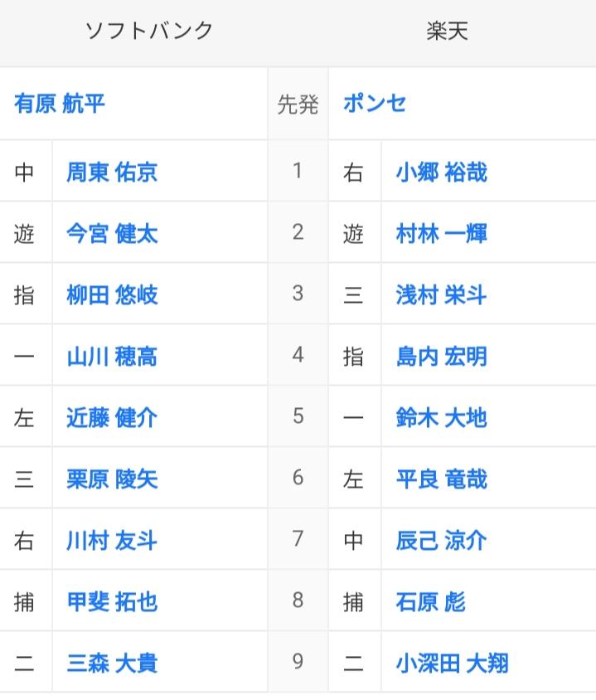Click designated hitter 柳田 悠岐
This screenshot has height=700, width=596.
click(x=112, y=295)
